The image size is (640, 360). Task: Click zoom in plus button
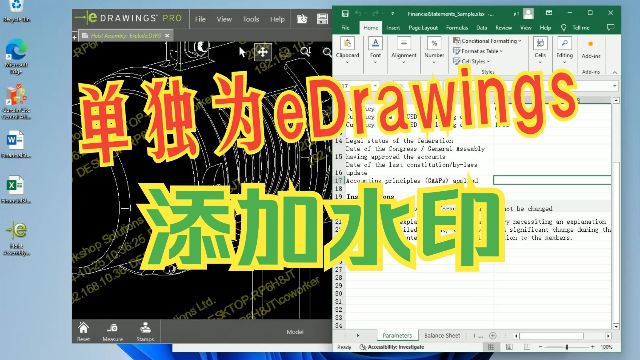pos(593,347)
